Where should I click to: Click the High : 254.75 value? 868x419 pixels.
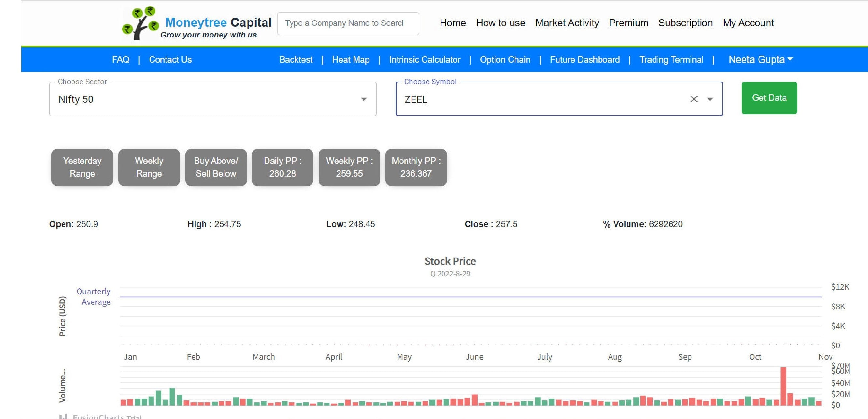tap(214, 224)
